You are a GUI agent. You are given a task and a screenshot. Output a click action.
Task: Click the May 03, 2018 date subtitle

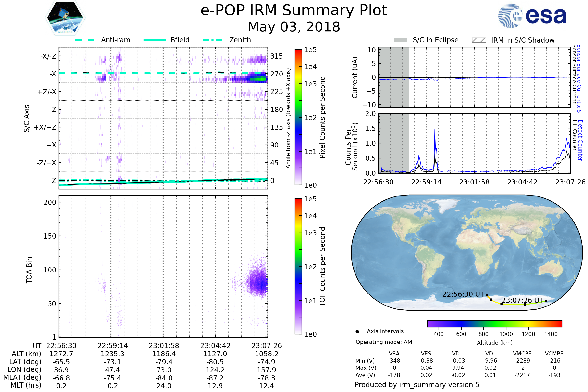point(294,27)
